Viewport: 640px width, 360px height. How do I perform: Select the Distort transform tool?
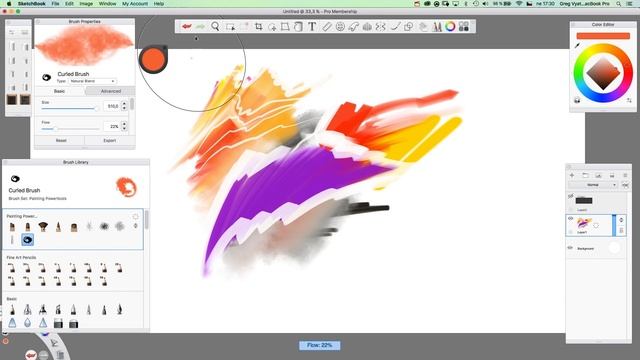285,27
